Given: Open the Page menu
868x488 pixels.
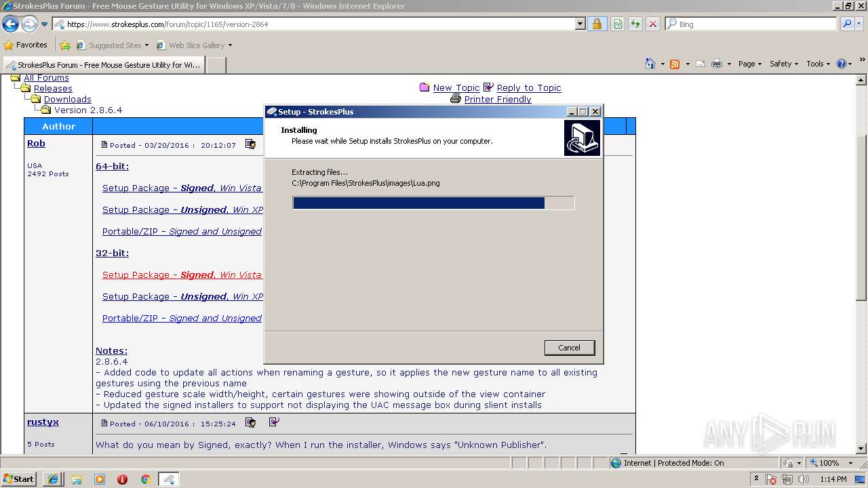Looking at the screenshot, I should 750,64.
